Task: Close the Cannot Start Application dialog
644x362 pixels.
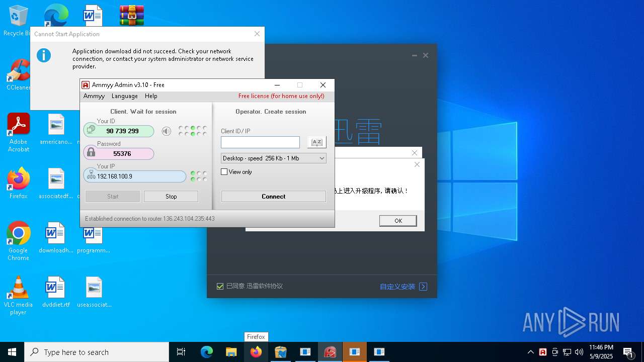Action: 257,34
